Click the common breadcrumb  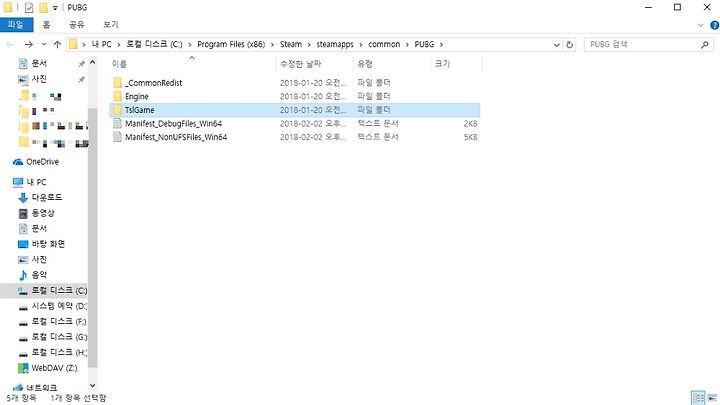click(384, 44)
